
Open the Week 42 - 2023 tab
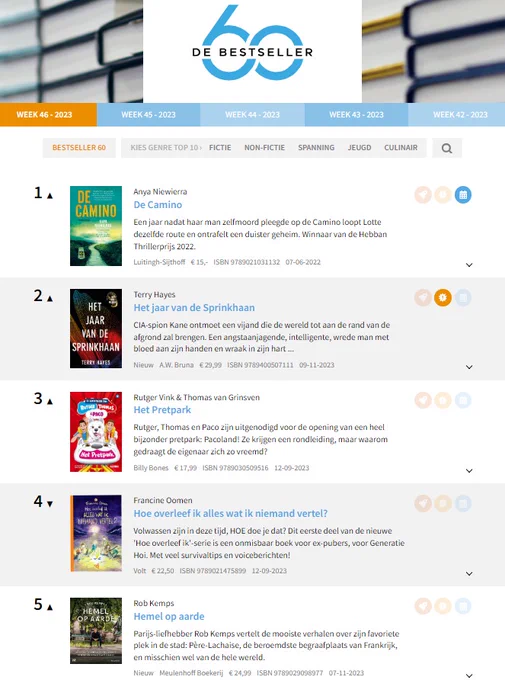[456, 114]
